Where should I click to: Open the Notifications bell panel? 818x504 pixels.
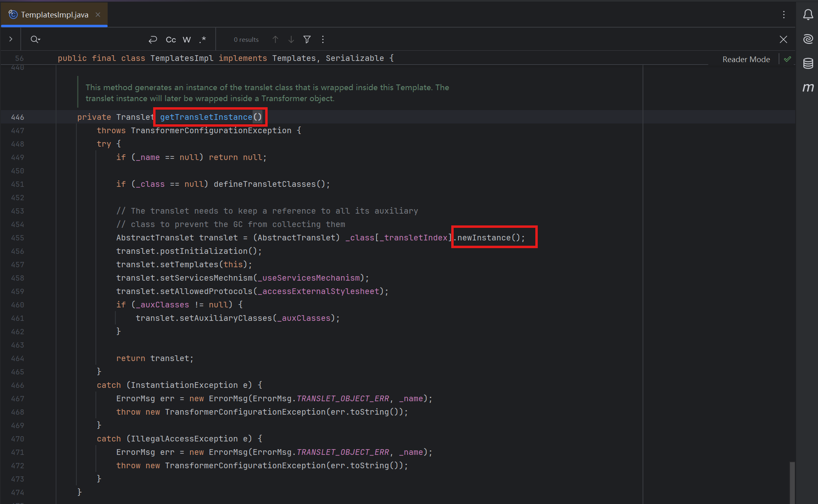point(808,15)
